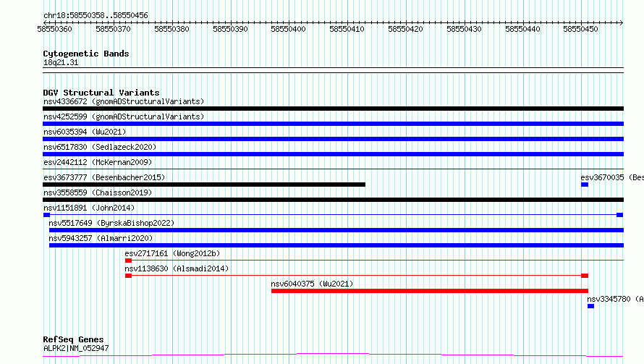Click the Cytogenetic Bands track title
The width and height of the screenshot is (644, 364).
click(x=86, y=54)
